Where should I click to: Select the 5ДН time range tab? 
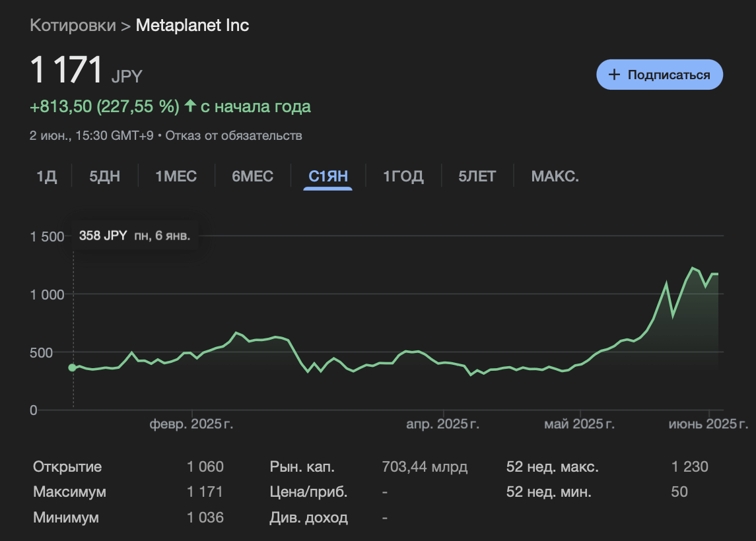104,176
